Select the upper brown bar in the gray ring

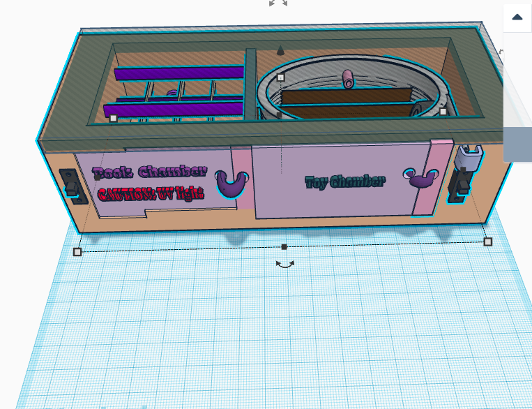pyautogui.click(x=347, y=96)
